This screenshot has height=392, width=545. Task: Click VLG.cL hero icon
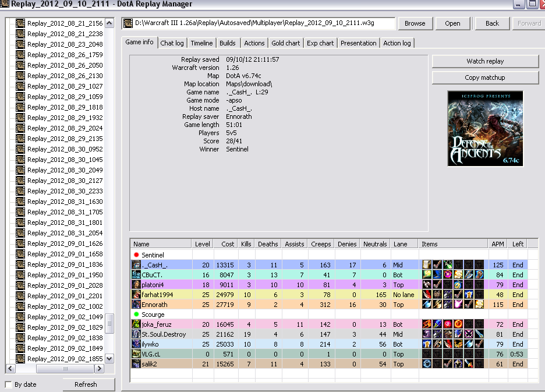136,354
